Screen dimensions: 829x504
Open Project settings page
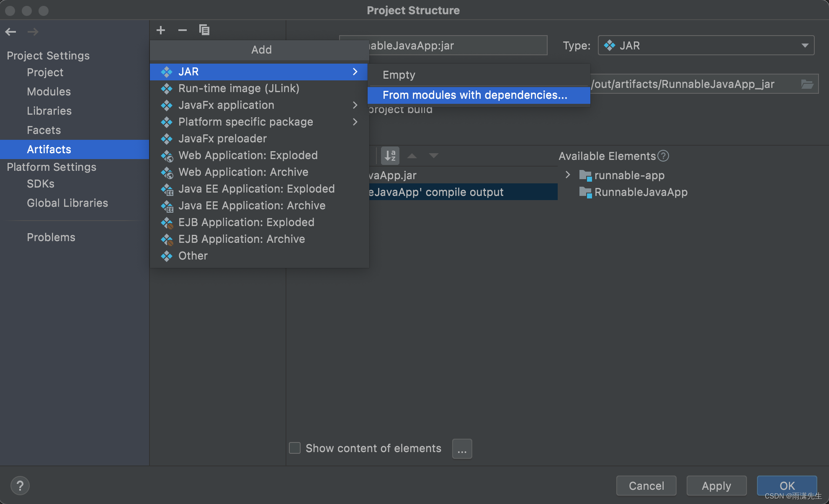tap(45, 72)
